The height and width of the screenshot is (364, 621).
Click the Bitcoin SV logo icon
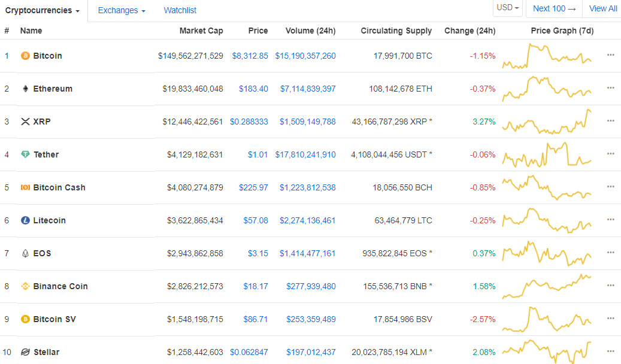click(x=25, y=319)
